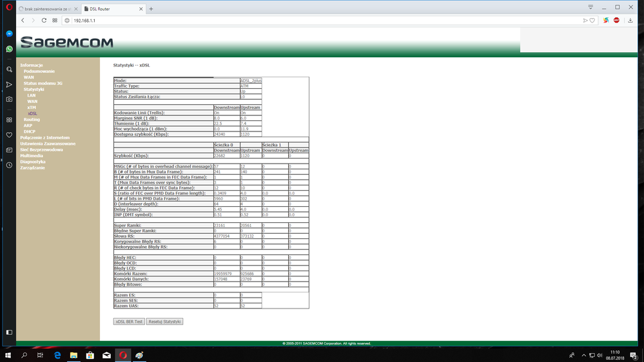Open taskbar search icon
Viewport: 644px width, 362px height.
click(x=24, y=356)
